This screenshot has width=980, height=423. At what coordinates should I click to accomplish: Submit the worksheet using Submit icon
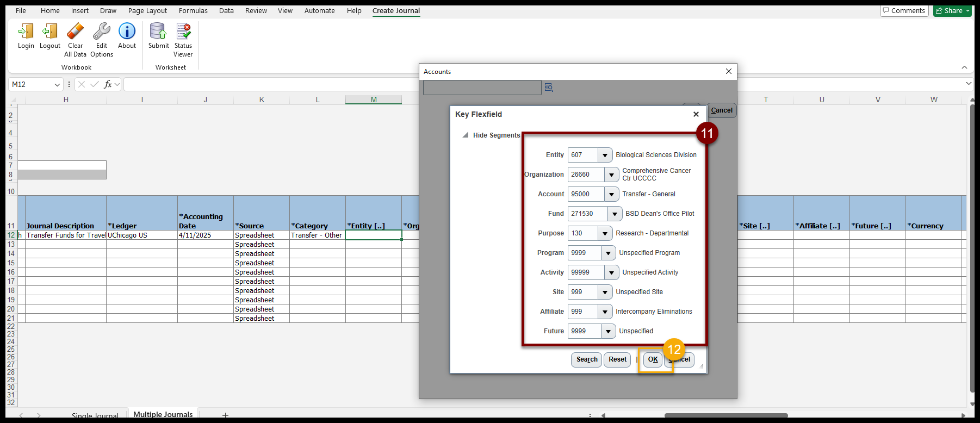[158, 32]
